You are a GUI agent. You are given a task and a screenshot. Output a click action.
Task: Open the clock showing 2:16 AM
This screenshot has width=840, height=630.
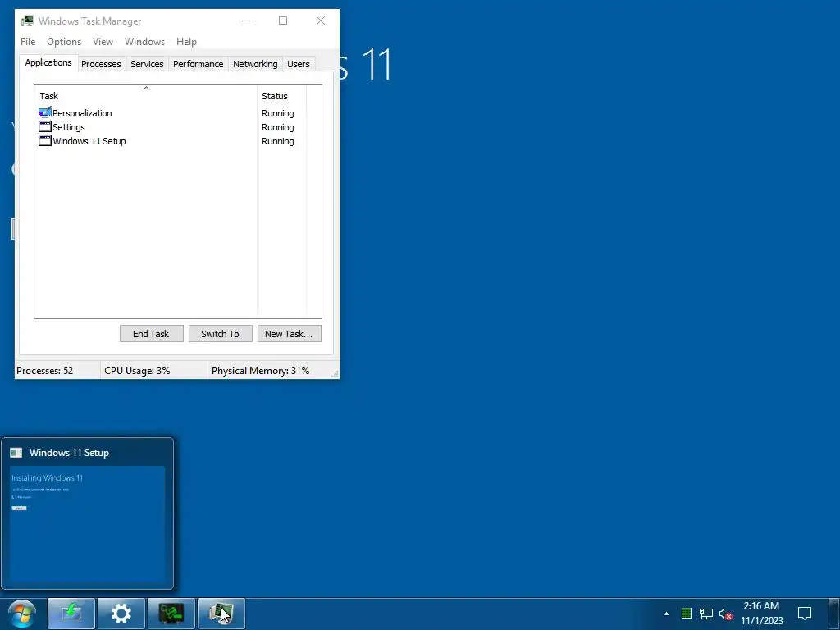point(762,614)
